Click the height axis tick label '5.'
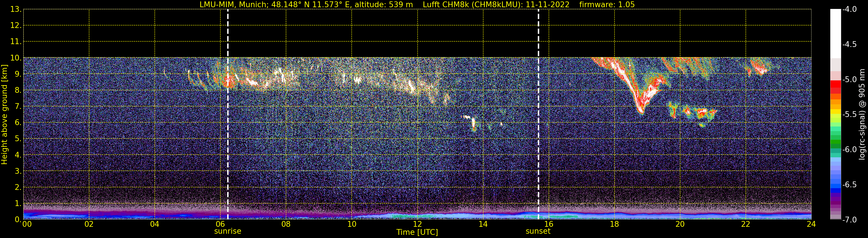868x238 pixels. pyautogui.click(x=18, y=139)
